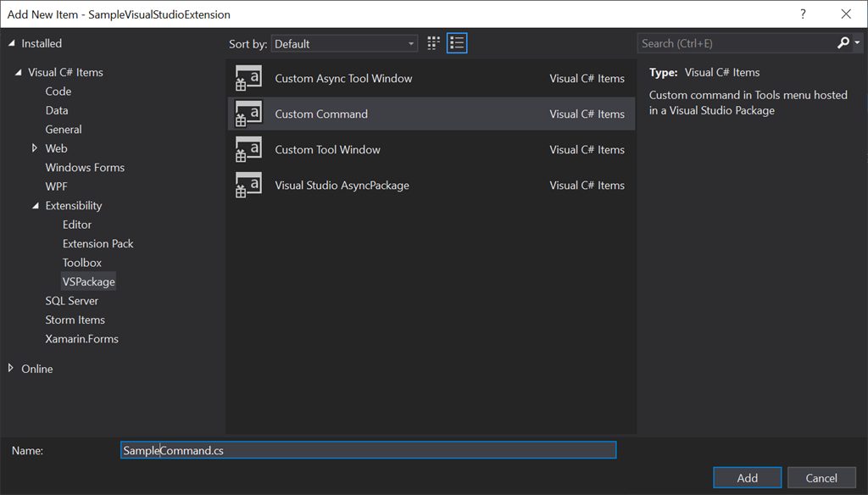Collapse the Extensibility tree node

[x=36, y=205]
